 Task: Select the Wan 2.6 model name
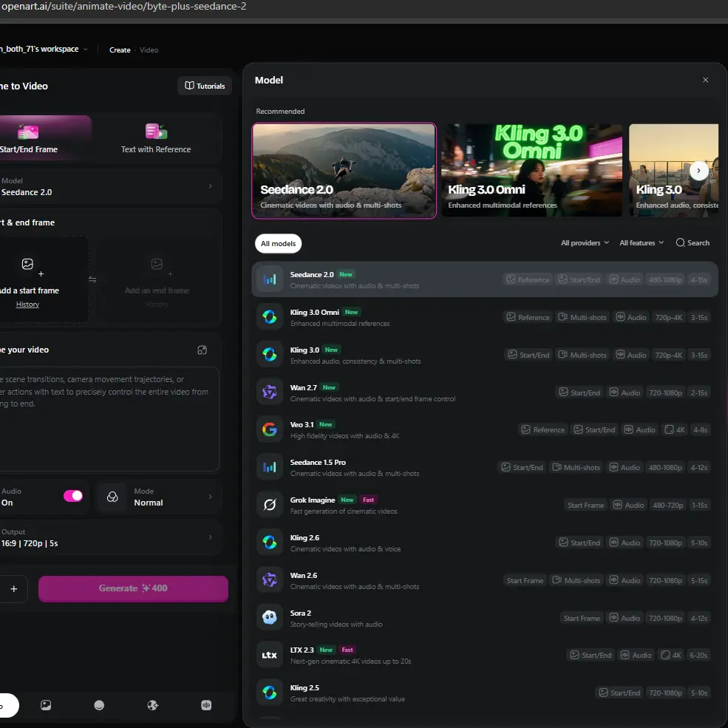(304, 575)
